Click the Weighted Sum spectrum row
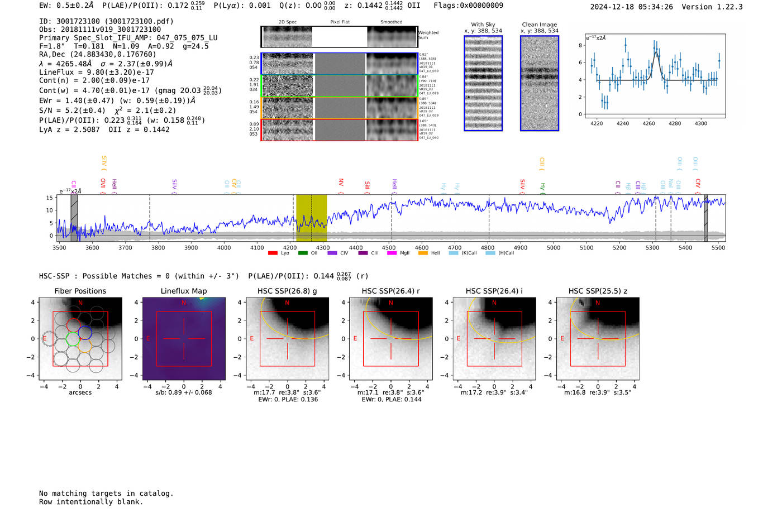This screenshot has height=532, width=782. pos(339,37)
